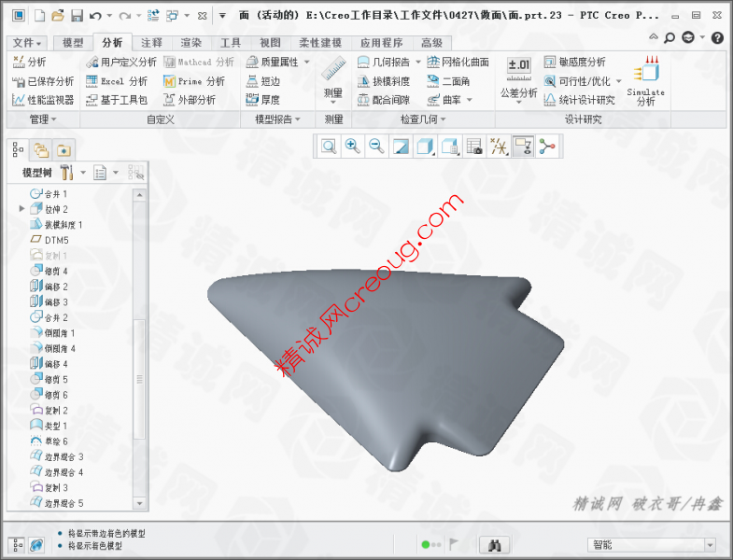Open the 几何报告 dropdown arrow
The height and width of the screenshot is (560, 733).
(x=418, y=62)
